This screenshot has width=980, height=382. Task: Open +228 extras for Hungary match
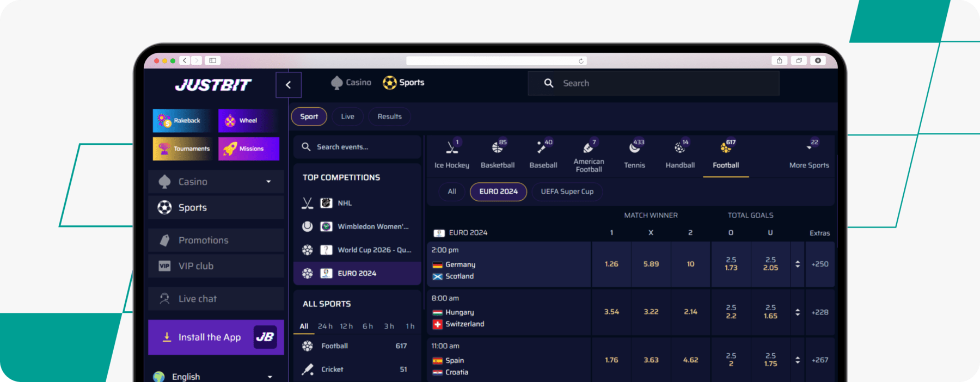tap(820, 312)
